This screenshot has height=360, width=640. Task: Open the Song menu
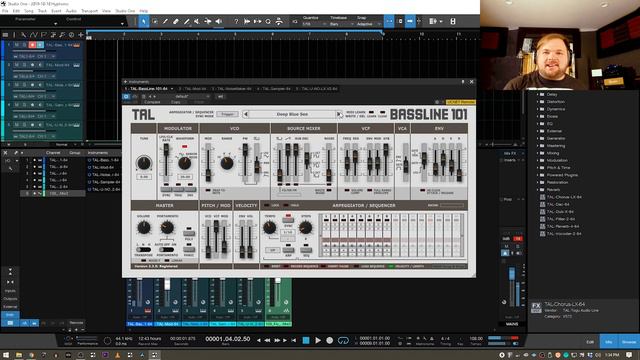pos(29,11)
